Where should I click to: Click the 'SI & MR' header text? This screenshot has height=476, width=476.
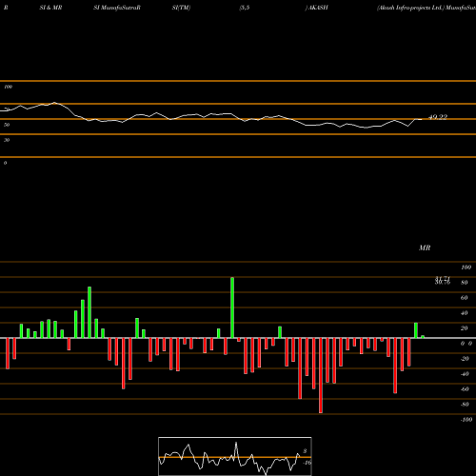[50, 8]
